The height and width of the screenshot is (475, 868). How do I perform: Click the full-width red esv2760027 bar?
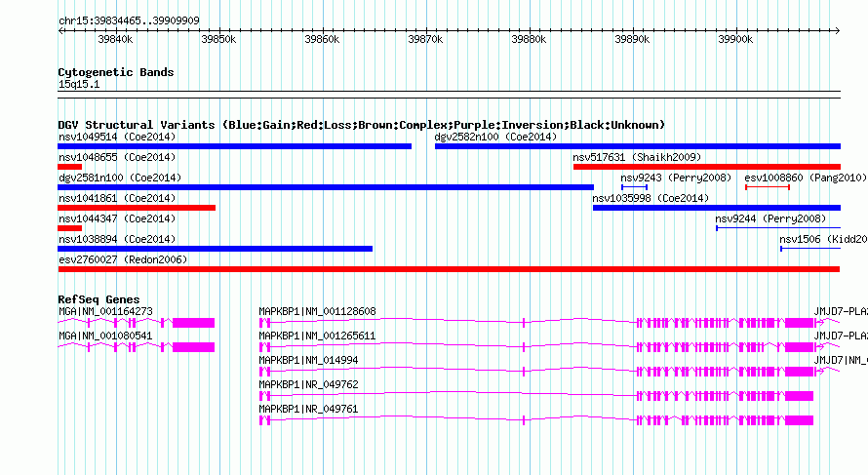point(449,269)
